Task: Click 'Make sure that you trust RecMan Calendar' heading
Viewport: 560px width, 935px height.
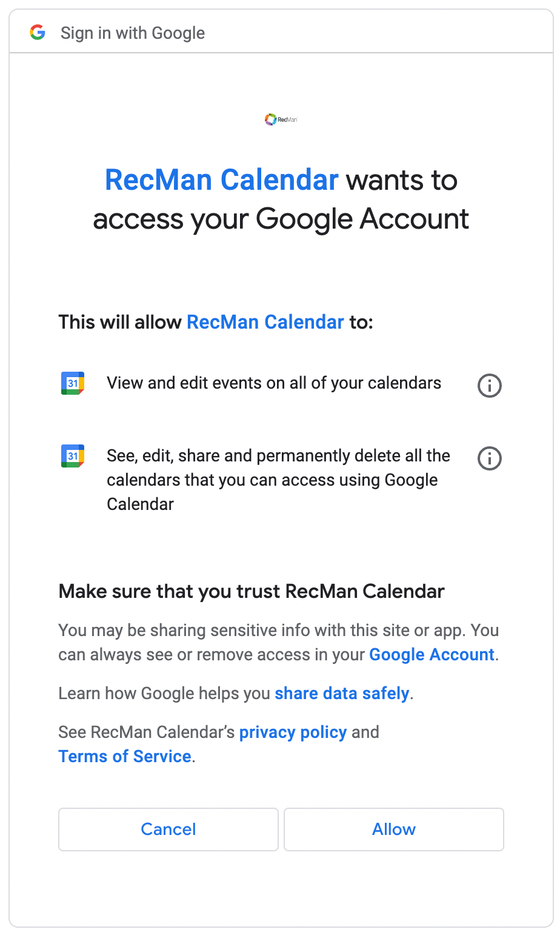Action: pyautogui.click(x=252, y=591)
